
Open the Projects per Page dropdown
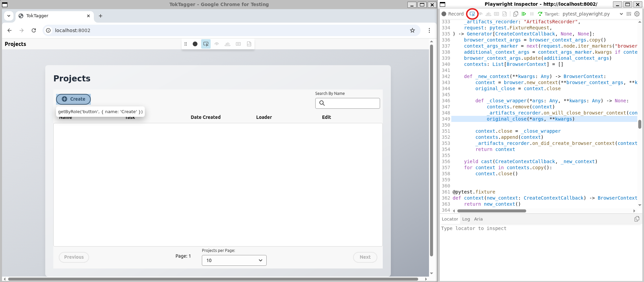pos(234,260)
